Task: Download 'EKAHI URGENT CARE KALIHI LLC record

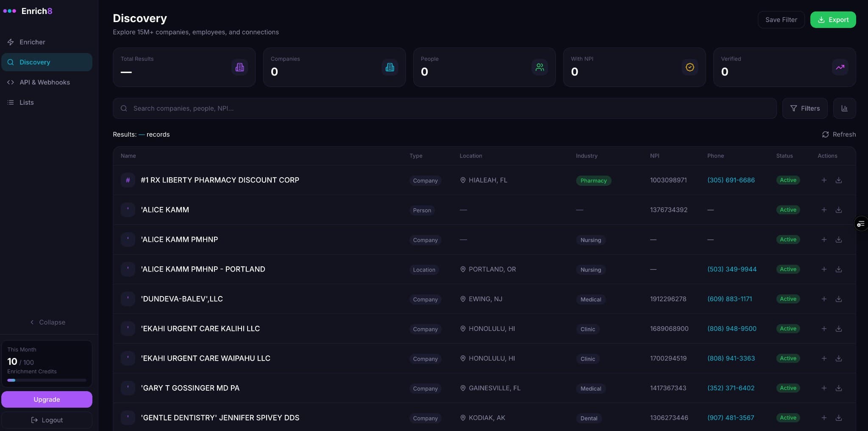Action: (838, 329)
